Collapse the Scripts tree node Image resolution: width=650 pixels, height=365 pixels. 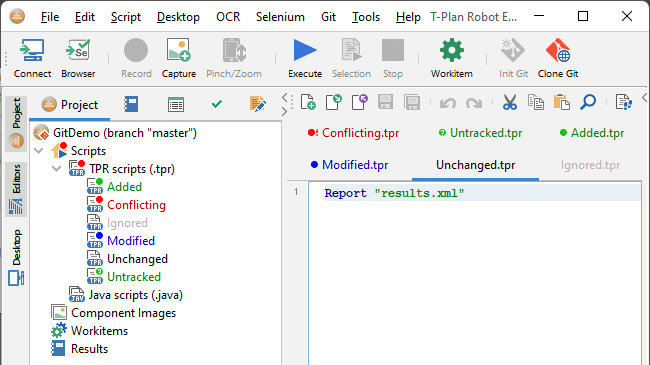(x=39, y=151)
